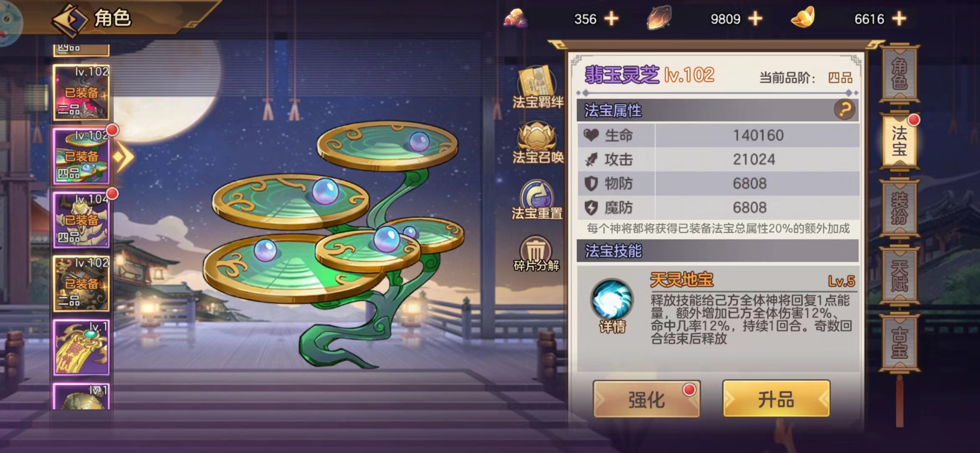This screenshot has height=453, width=980.
Task: Select top lv.102 二品 equipped treasure
Action: click(81, 92)
